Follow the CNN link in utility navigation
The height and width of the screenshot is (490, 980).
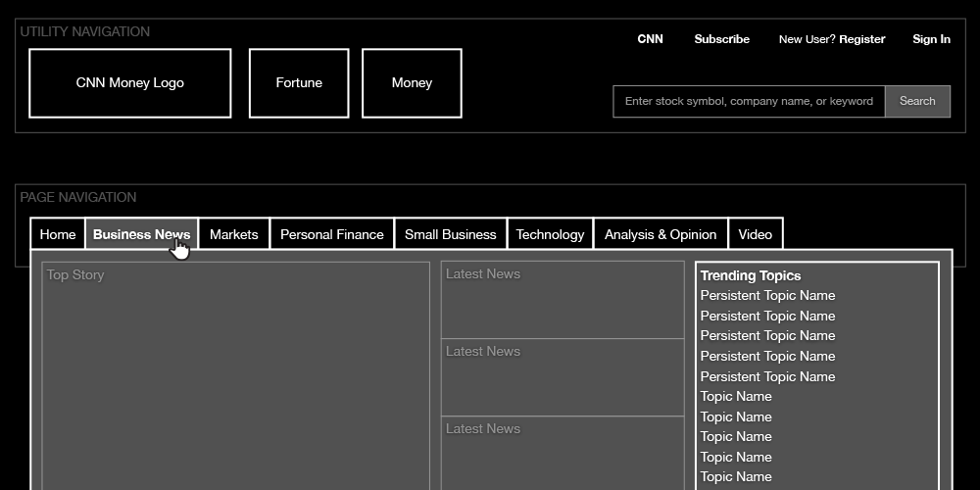point(650,39)
